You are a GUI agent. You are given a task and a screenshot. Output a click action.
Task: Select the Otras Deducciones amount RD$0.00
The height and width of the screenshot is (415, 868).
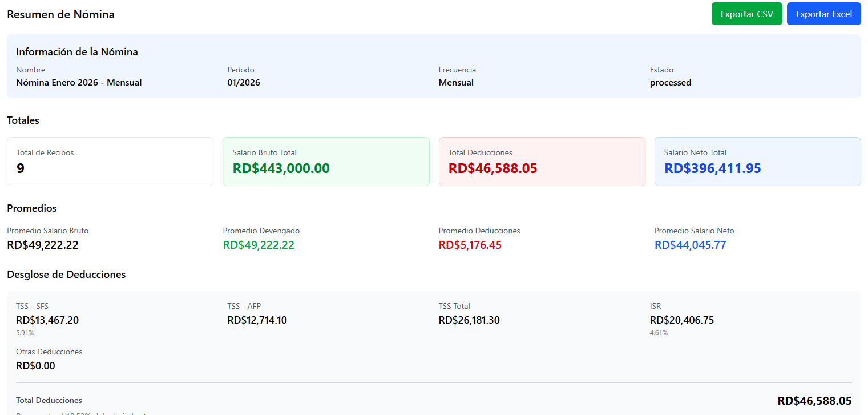35,366
